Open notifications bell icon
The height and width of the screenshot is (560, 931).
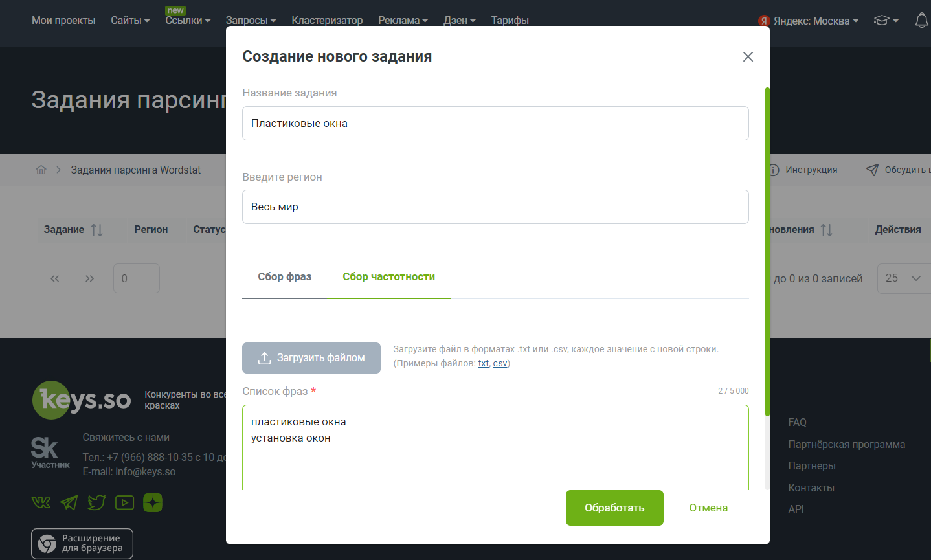point(922,21)
